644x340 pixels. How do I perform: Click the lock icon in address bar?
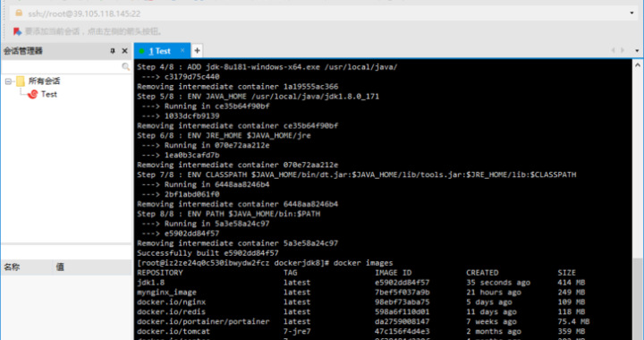click(19, 13)
